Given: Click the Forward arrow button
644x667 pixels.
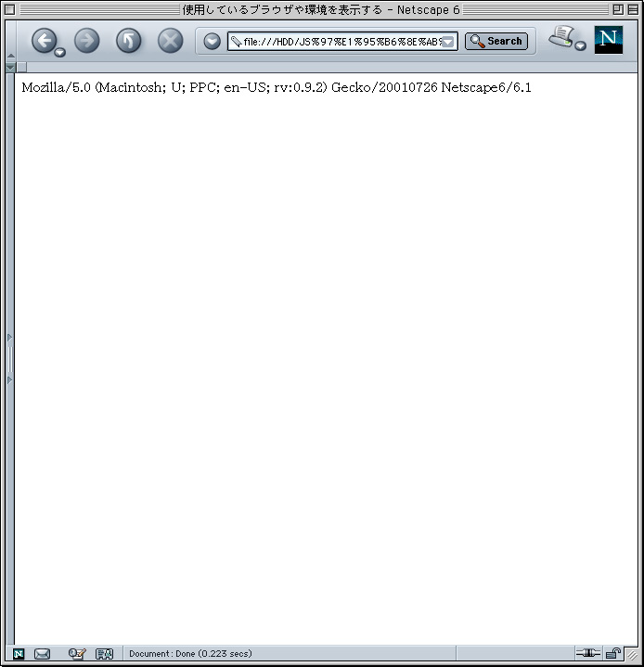Looking at the screenshot, I should tap(87, 41).
